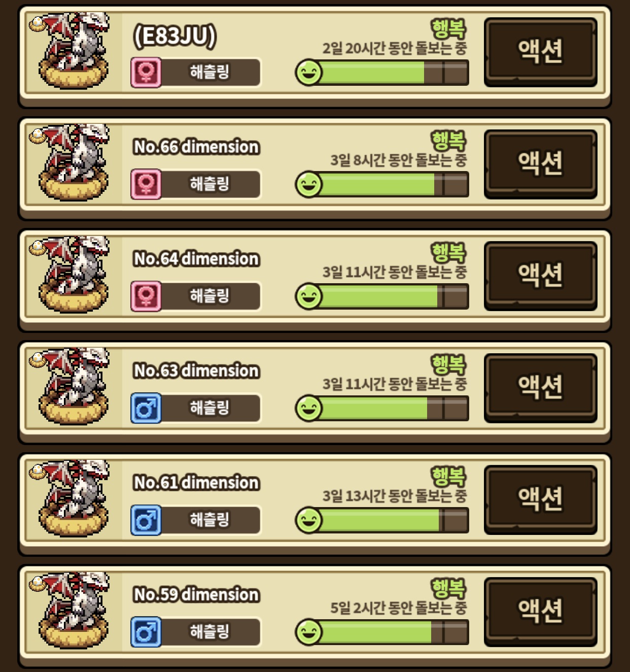Screen dimensions: 630x672
Task: Click the female gender icon for E83JU
Action: [x=146, y=72]
